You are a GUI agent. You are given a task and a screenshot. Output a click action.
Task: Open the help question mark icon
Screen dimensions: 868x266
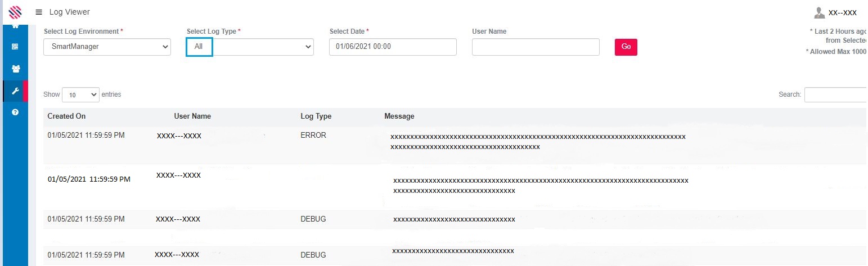coord(15,112)
